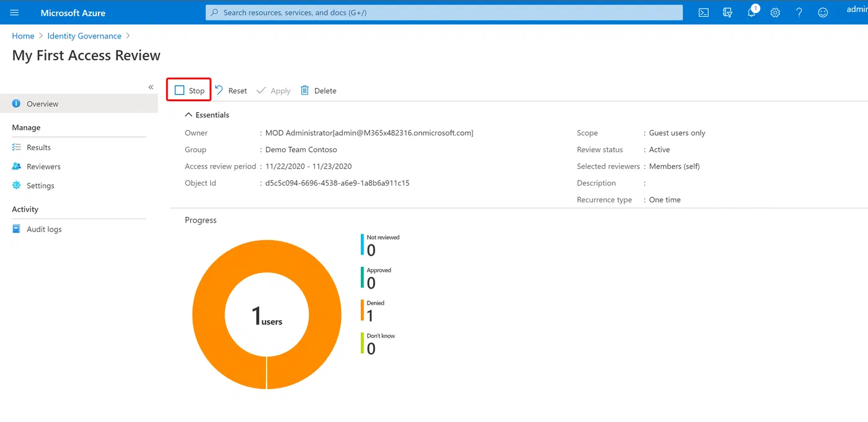Click the MOD Administrator owner value
The width and height of the screenshot is (868, 422).
pos(369,133)
